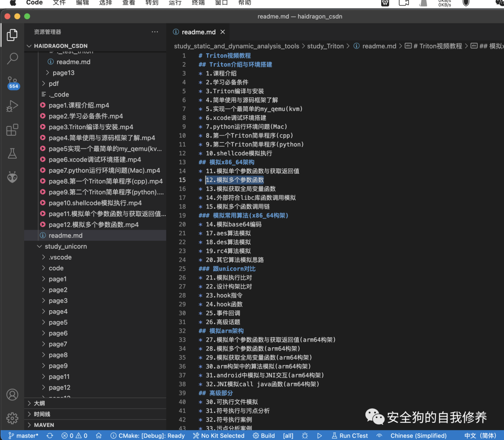This screenshot has height=440, width=504.
Task: Click the '## 高级部分' heading line
Action: 215,393
